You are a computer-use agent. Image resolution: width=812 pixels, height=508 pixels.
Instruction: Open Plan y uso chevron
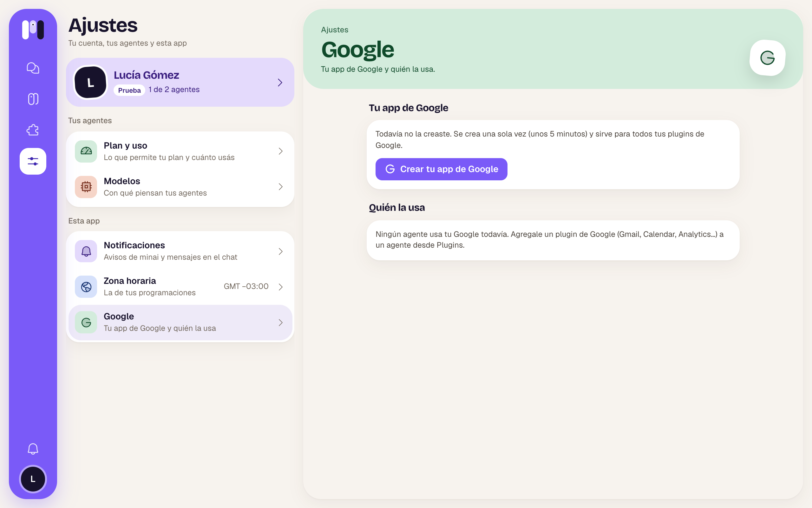280,151
